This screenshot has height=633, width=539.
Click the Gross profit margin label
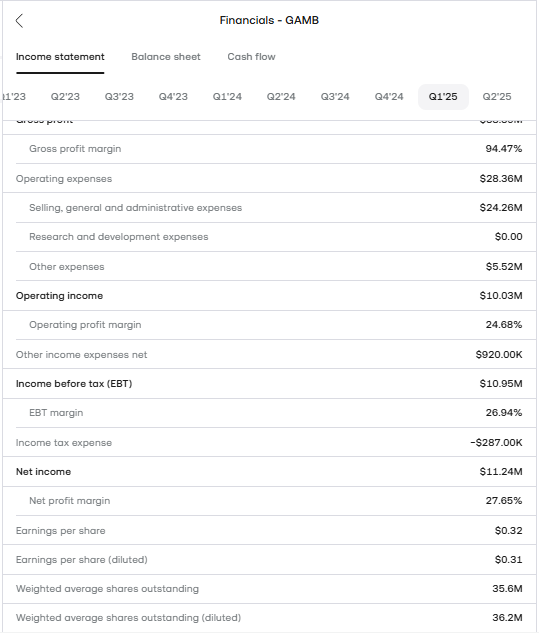(x=75, y=149)
